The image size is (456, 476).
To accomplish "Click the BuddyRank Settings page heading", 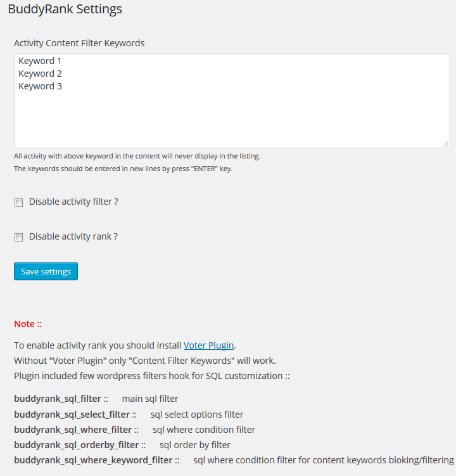I will coord(65,9).
